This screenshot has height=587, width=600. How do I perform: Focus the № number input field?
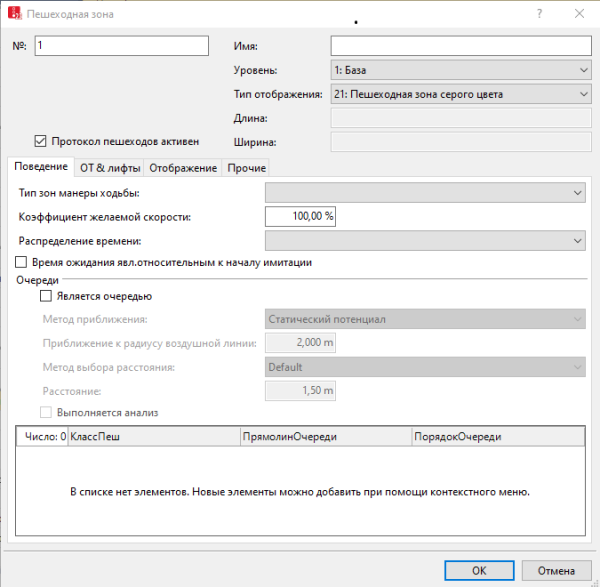pos(121,46)
